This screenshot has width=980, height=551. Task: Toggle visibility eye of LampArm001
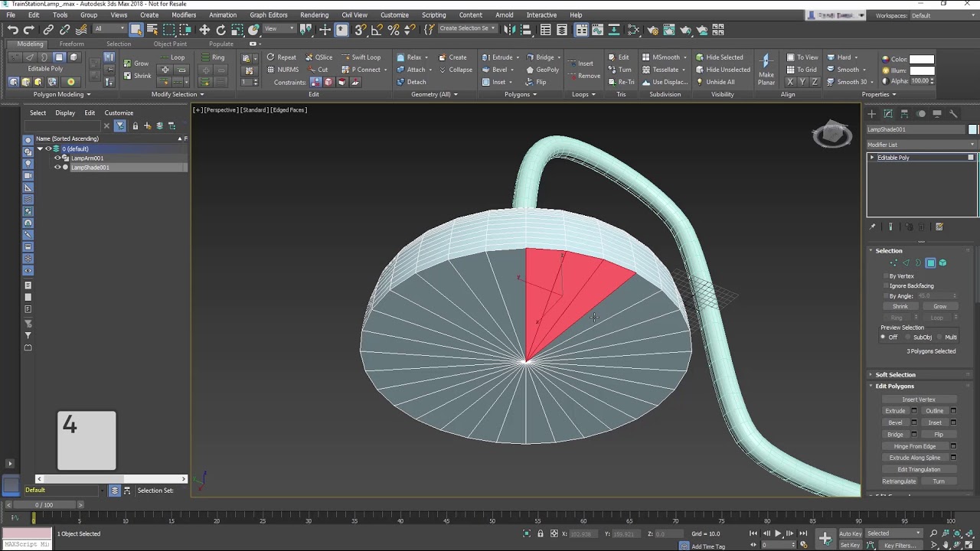57,158
